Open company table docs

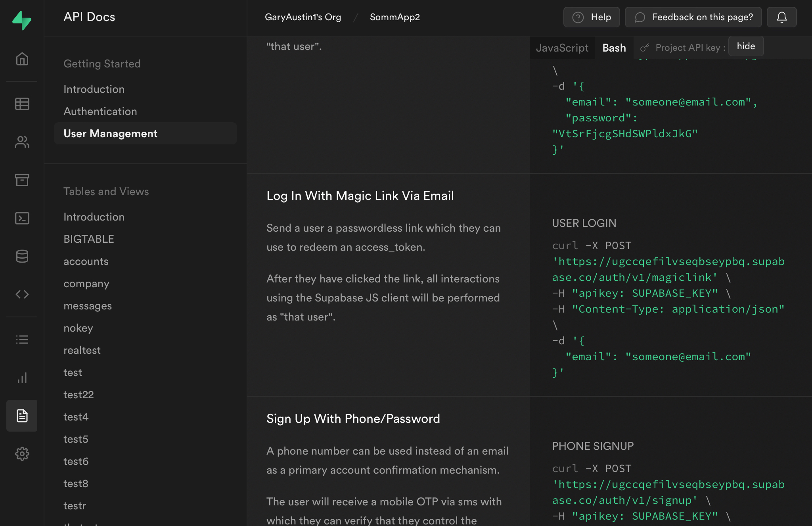pos(86,283)
